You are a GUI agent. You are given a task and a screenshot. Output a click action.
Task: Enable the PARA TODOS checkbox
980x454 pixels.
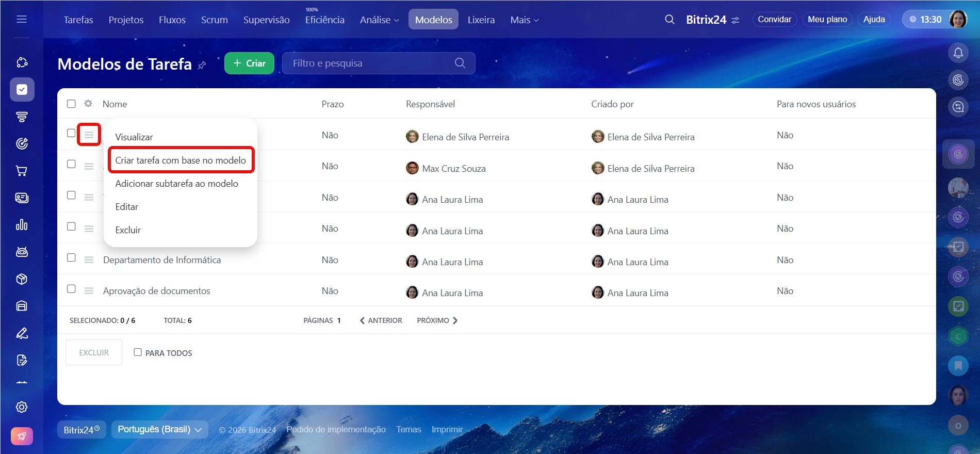[x=138, y=352]
